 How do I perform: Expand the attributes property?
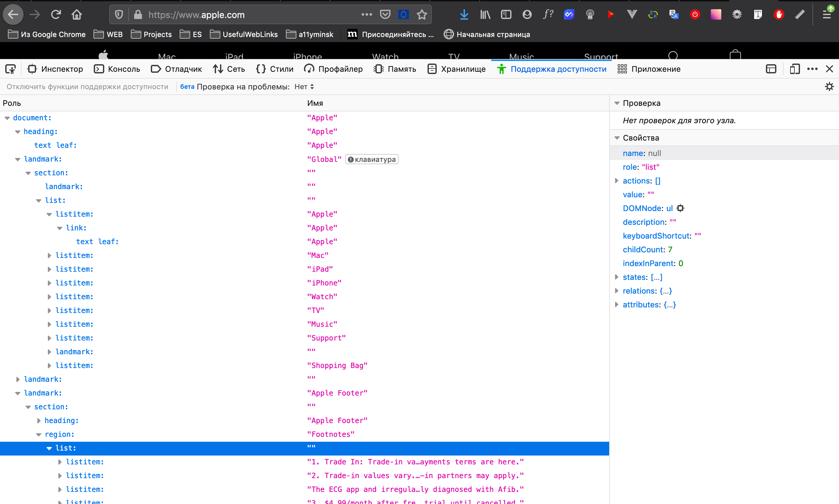[617, 305]
